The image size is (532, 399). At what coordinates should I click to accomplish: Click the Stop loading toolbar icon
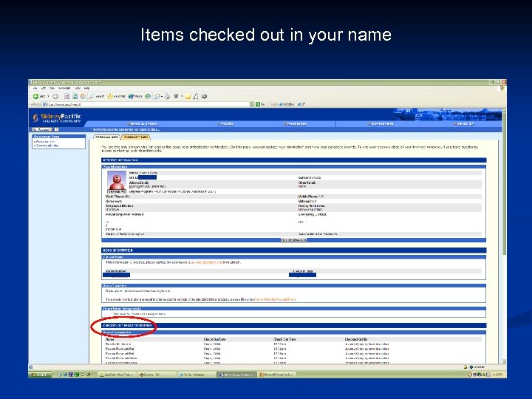[66, 96]
